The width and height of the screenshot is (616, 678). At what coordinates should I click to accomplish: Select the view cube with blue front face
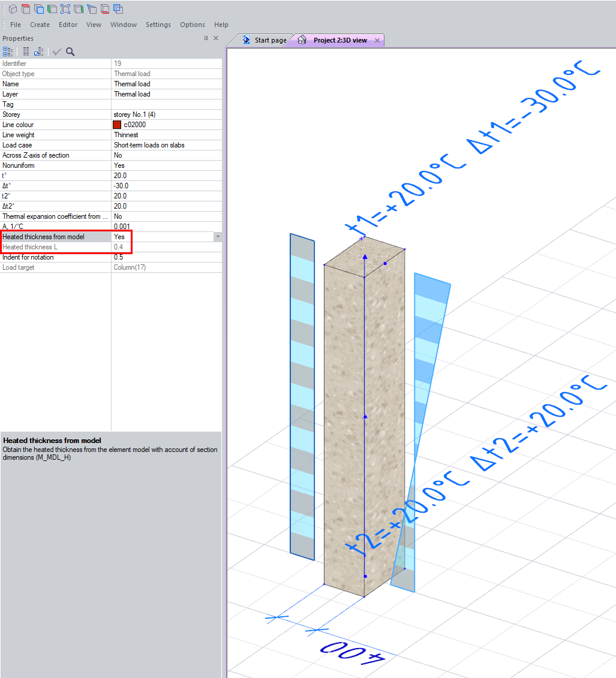39,9
